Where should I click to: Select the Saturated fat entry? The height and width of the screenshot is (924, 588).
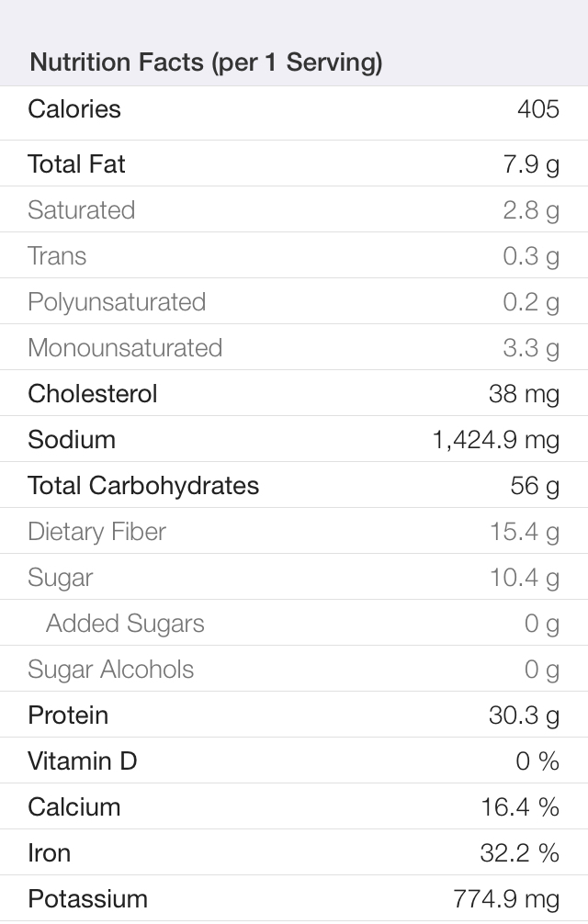pyautogui.click(x=294, y=209)
